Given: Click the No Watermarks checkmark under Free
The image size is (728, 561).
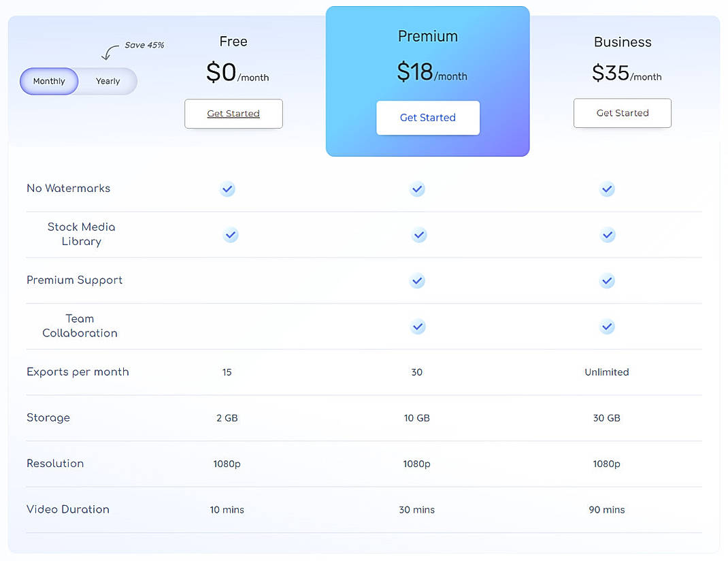Looking at the screenshot, I should [x=227, y=189].
